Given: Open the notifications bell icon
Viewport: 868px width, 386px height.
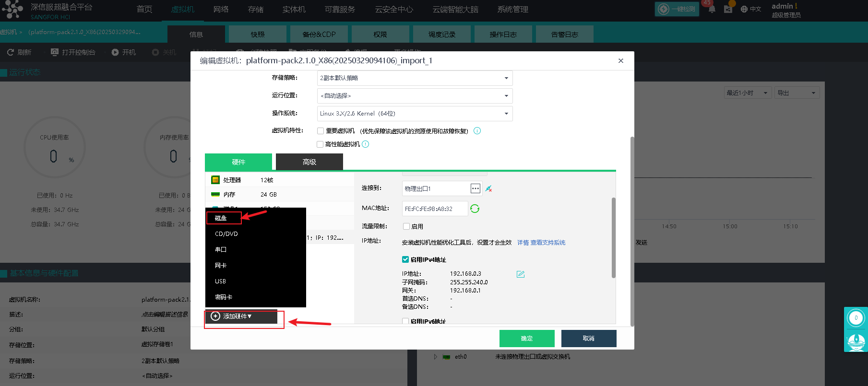Looking at the screenshot, I should coord(712,9).
